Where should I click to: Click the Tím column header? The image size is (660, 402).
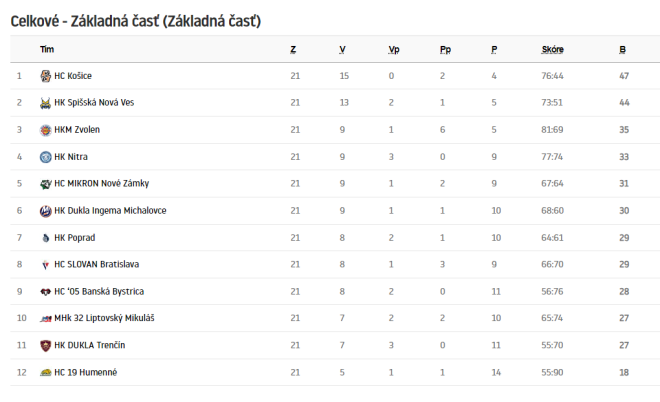[47, 49]
